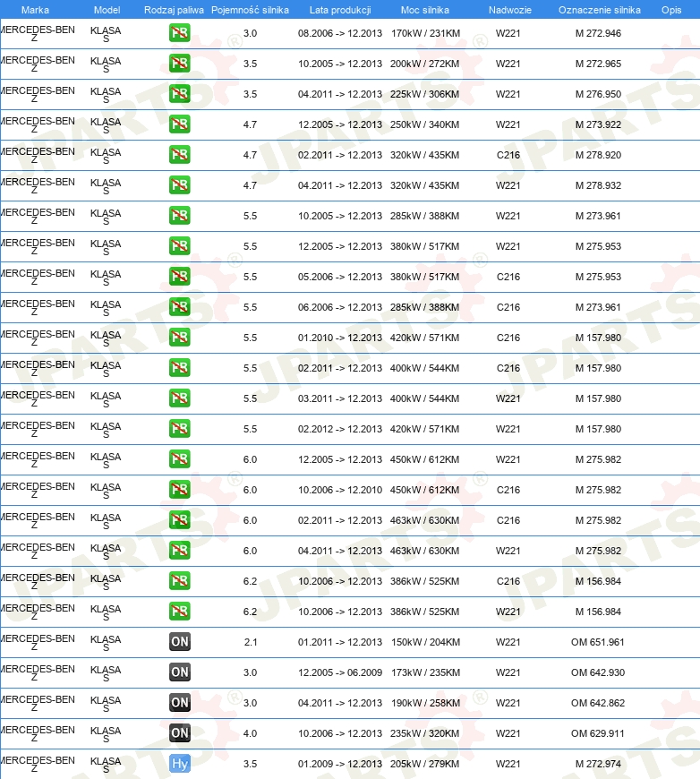Viewport: 700px width, 779px height.
Task: Click petrol icon in 02.2011 400kW / 544KM row
Action: pyautogui.click(x=179, y=368)
